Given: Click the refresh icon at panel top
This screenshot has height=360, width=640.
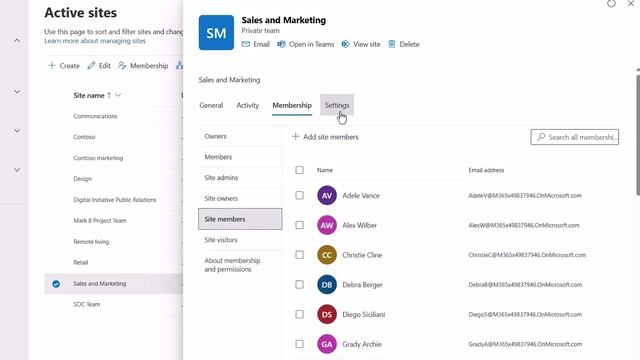Looking at the screenshot, I should [611, 4].
